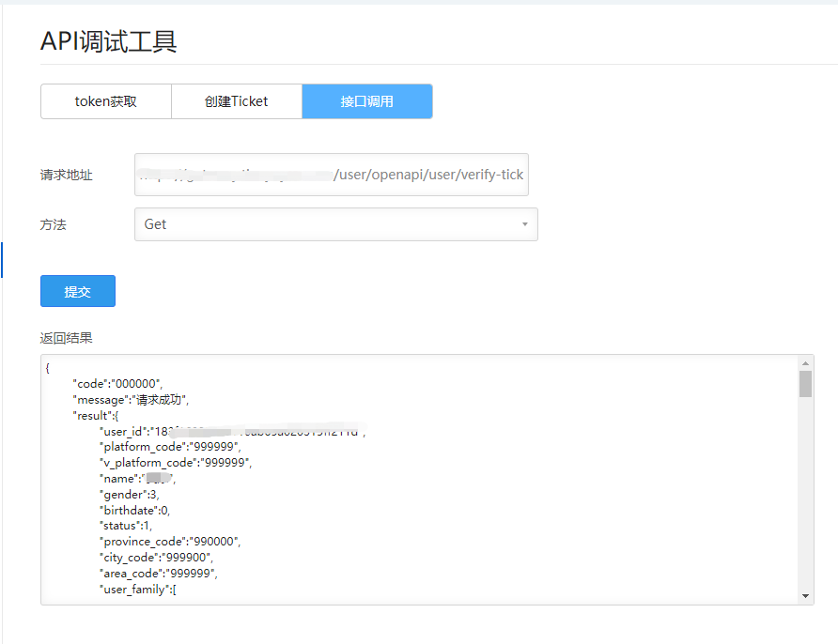This screenshot has height=644, width=838.
Task: Click the result box scroll-up arrow
Action: (x=805, y=363)
